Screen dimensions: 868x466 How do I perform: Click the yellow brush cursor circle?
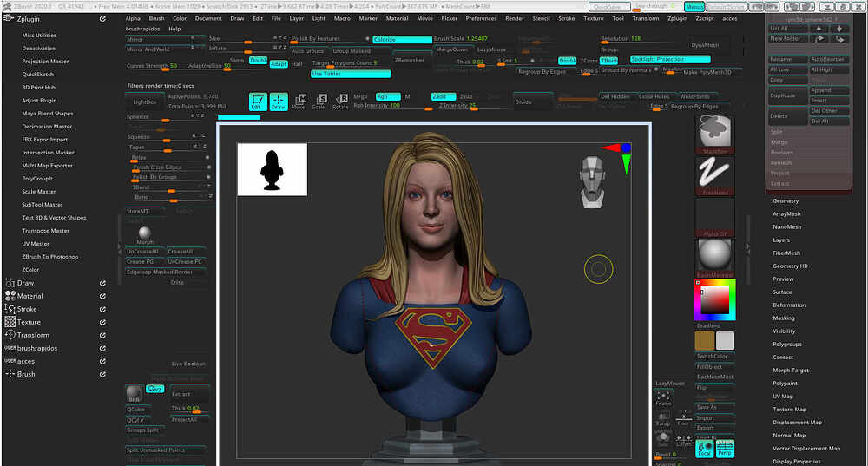[598, 270]
